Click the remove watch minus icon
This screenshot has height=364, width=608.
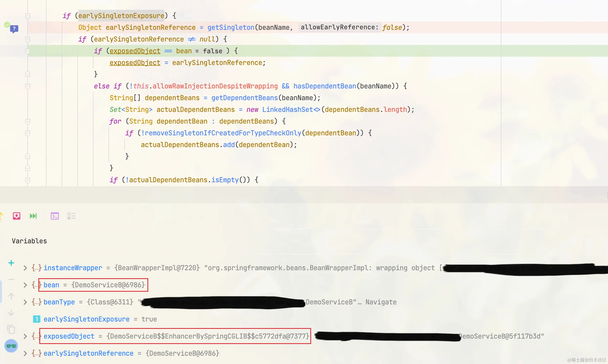coord(11,279)
